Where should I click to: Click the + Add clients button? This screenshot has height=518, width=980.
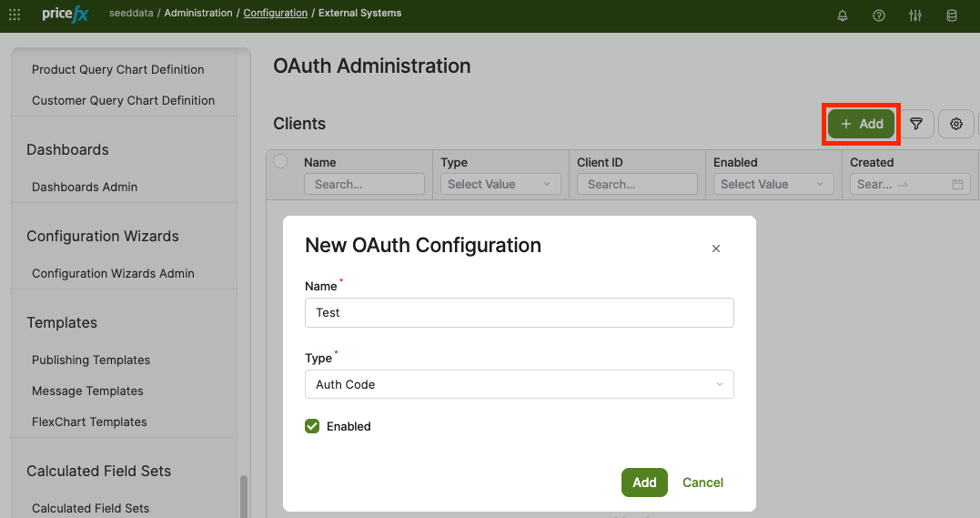[x=861, y=124]
